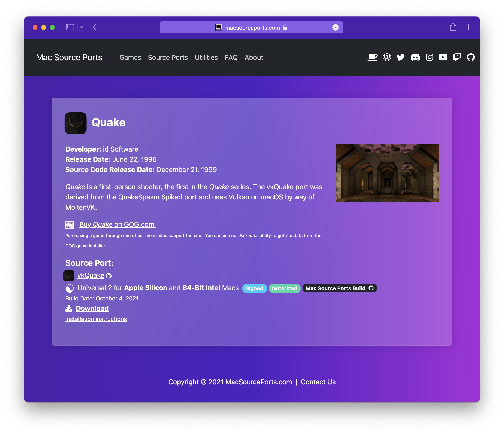Screen dimensions: 504x434
Task: Click the Download button for vkQuake
Action: click(92, 308)
